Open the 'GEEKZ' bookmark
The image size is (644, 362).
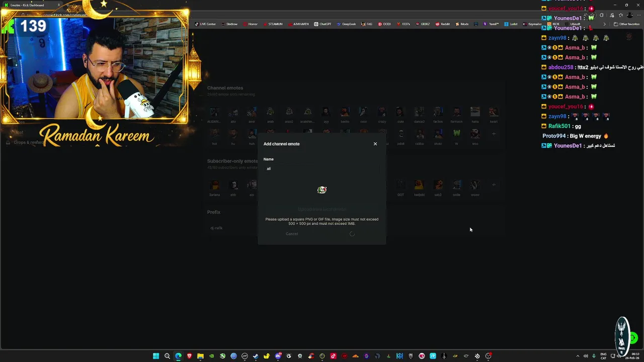pyautogui.click(x=422, y=24)
